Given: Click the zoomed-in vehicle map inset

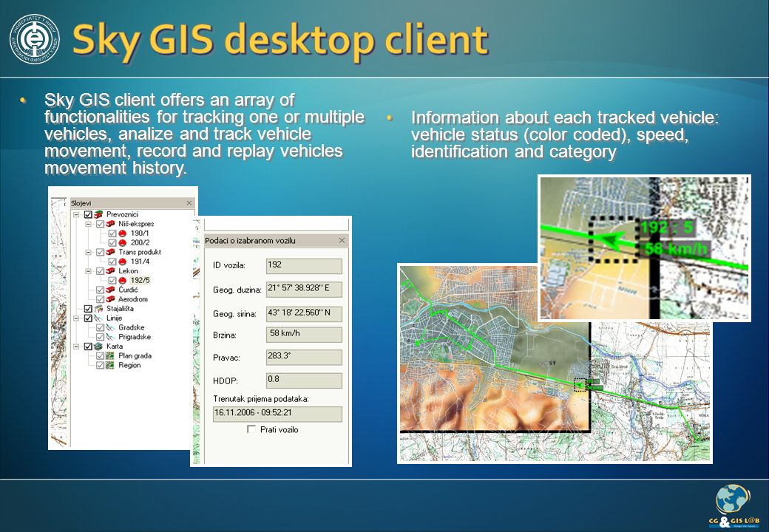Looking at the screenshot, I should 645,248.
